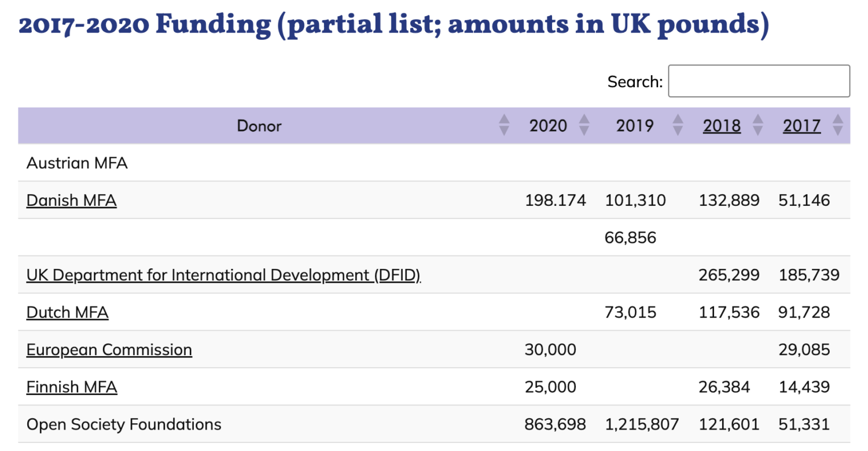868x451 pixels.
Task: Select the Austrian MFA row text
Action: tap(77, 163)
